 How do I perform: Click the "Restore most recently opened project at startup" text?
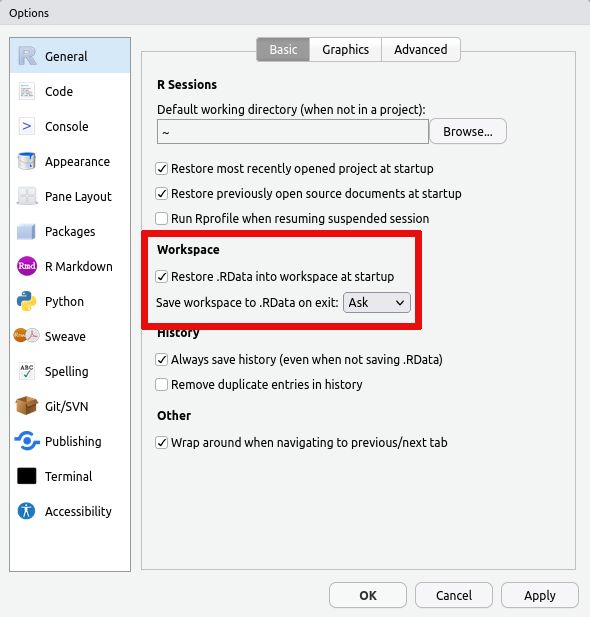point(302,169)
